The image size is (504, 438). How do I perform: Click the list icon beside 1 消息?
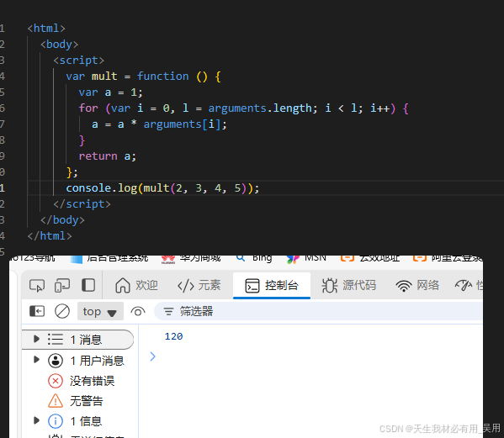(56, 339)
